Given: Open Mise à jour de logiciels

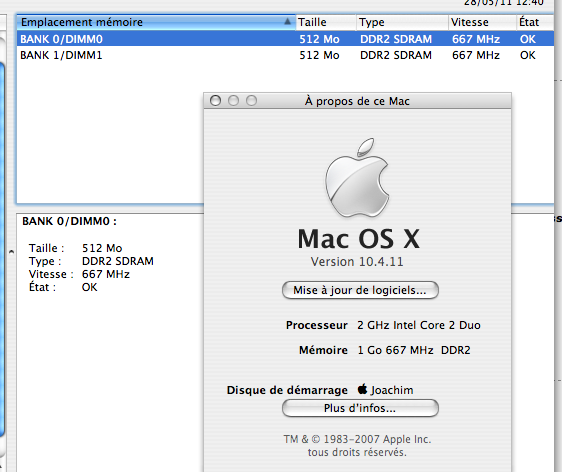Looking at the screenshot, I should click(360, 290).
